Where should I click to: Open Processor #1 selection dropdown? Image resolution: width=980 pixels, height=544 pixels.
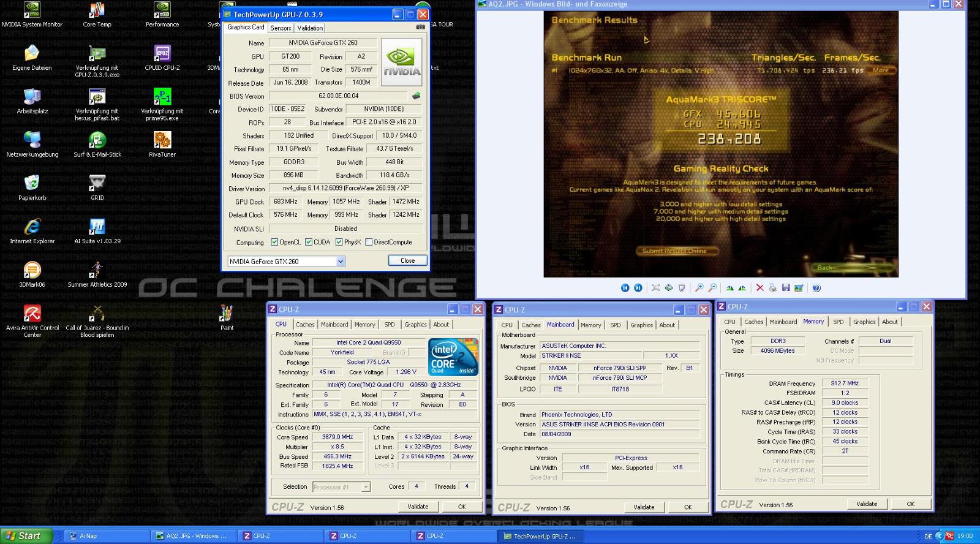click(341, 487)
